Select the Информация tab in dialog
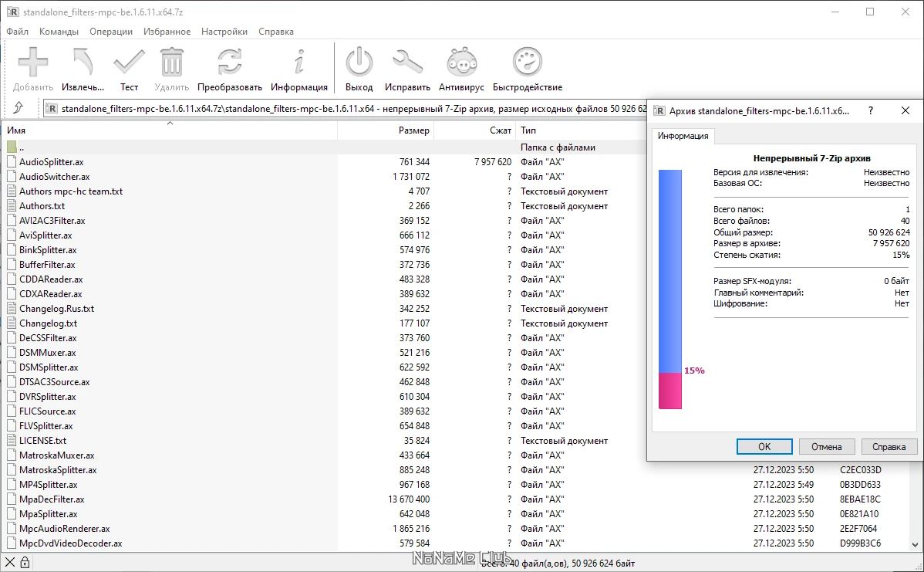Screen dimensions: 924x572 pyautogui.click(x=683, y=136)
